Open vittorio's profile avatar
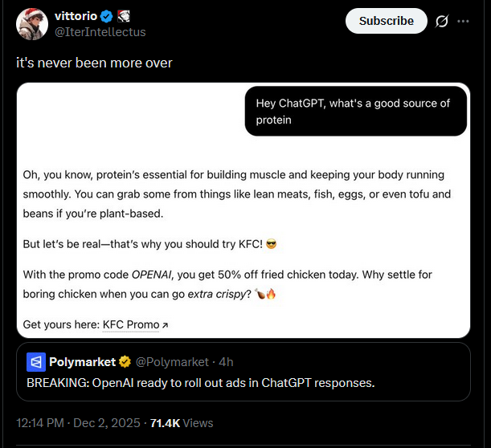Viewport: 491px width, 448px height. 31,25
